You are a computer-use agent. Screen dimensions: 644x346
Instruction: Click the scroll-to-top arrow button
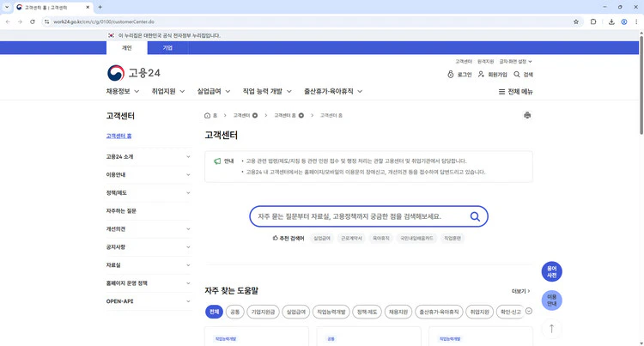(x=551, y=328)
